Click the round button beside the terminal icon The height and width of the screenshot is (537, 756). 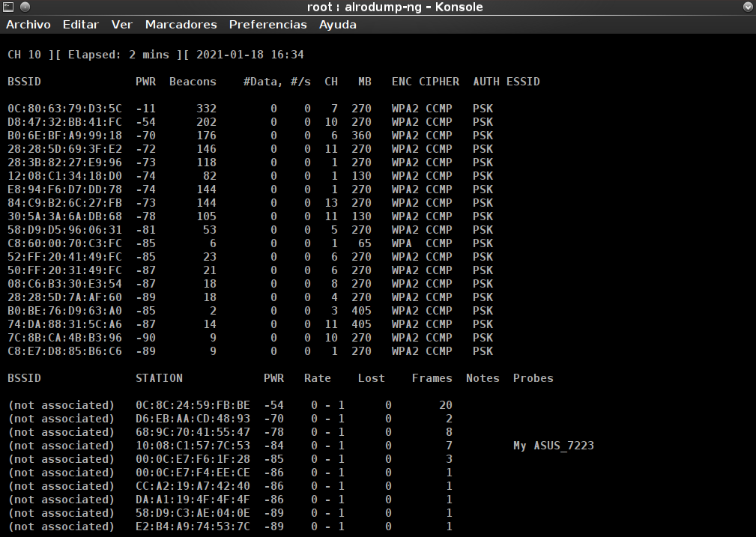25,7
